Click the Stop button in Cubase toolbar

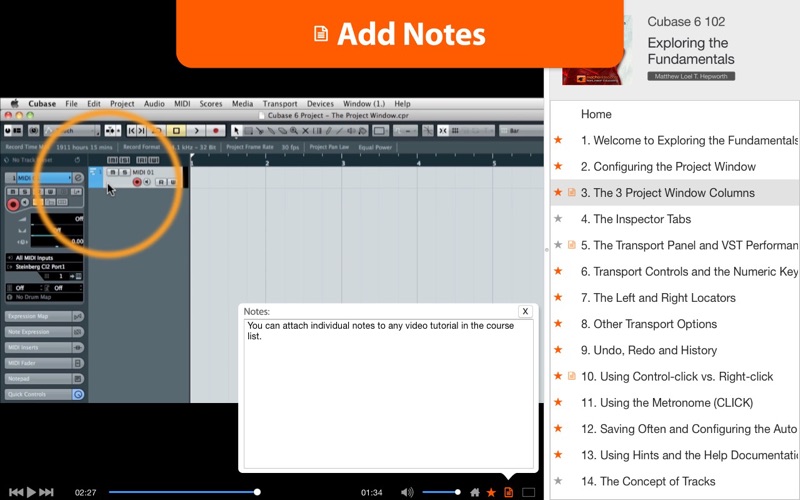point(176,131)
